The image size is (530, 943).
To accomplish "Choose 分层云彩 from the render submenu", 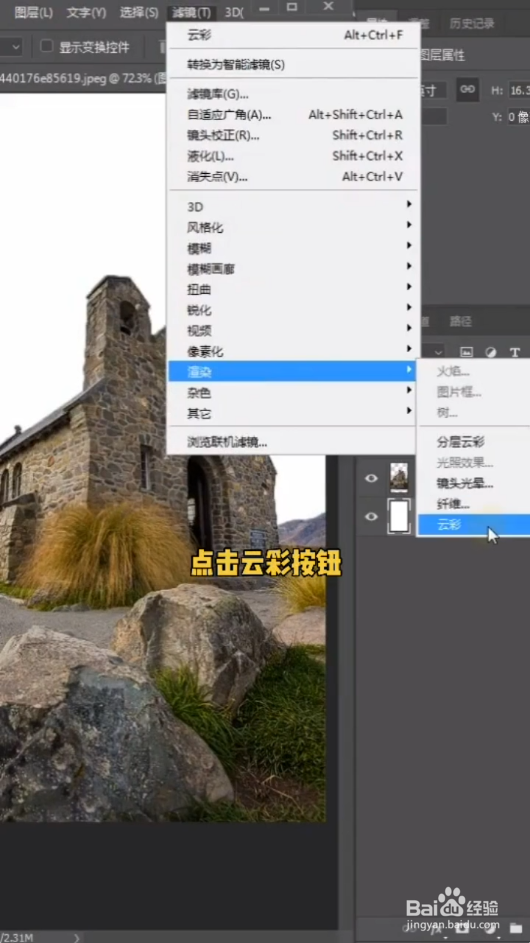I will coord(460,442).
